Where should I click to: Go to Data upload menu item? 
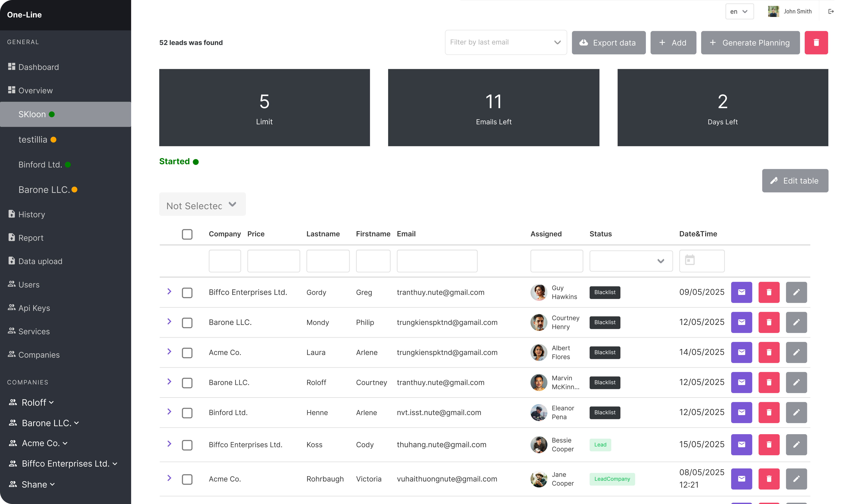pyautogui.click(x=40, y=261)
